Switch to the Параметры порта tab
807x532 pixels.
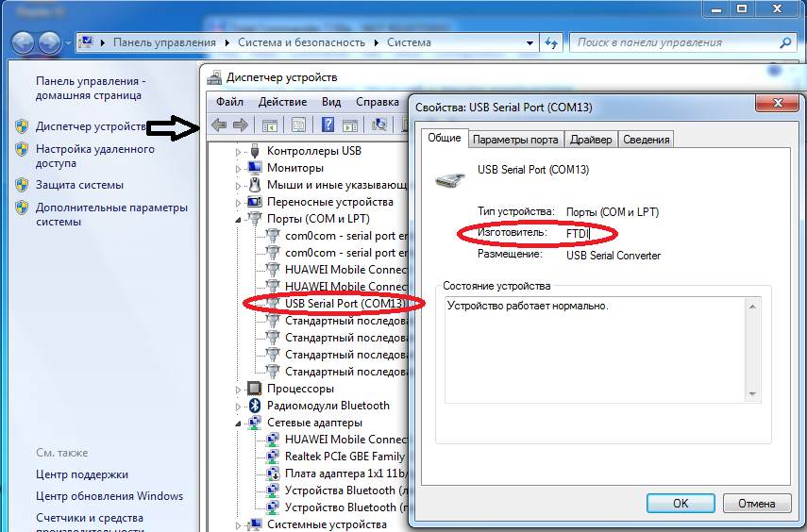(x=515, y=140)
